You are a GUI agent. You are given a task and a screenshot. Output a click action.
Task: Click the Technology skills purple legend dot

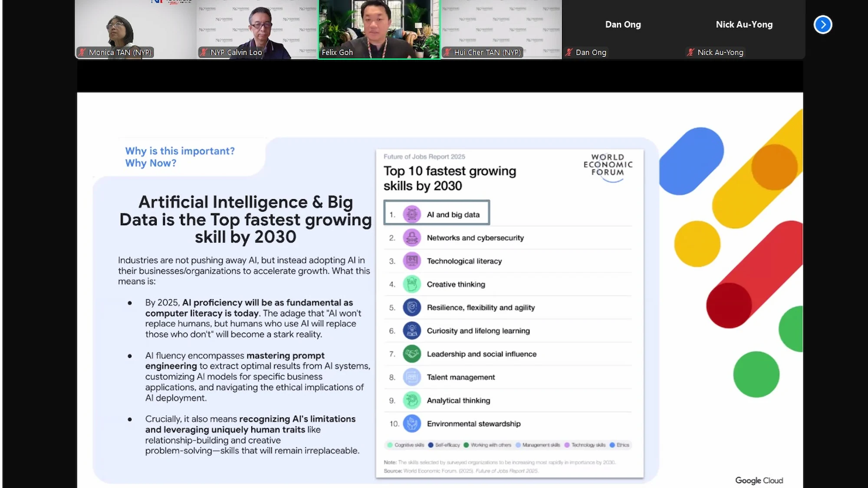click(x=567, y=445)
